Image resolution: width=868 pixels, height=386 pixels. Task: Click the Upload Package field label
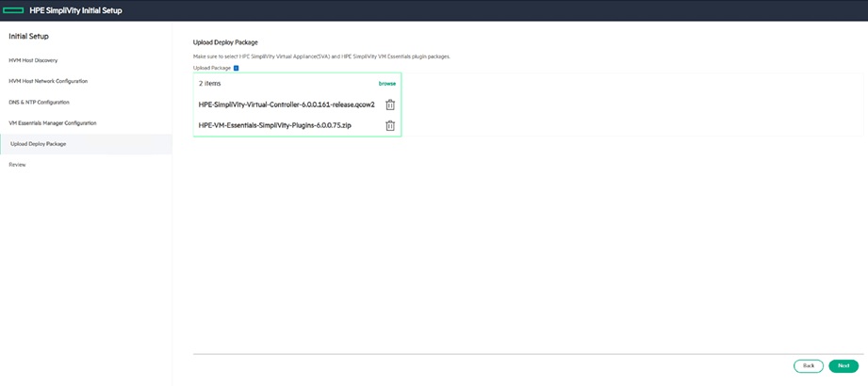(212, 68)
